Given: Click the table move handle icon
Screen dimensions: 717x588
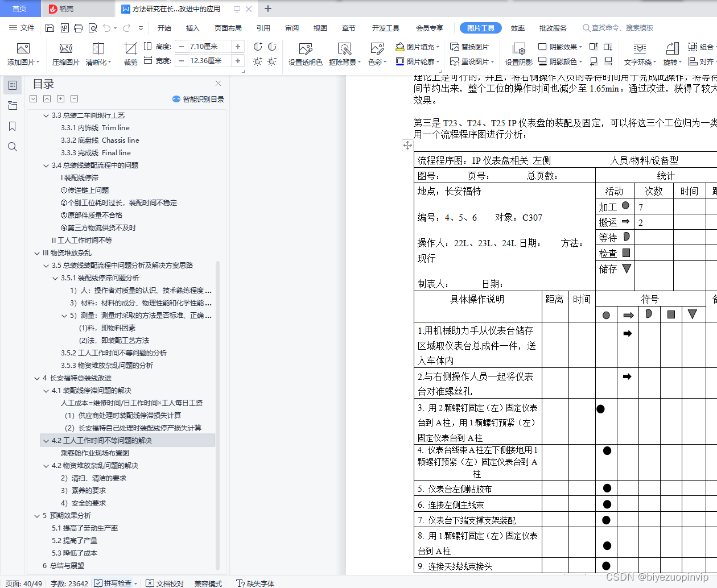Looking at the screenshot, I should coord(407,145).
